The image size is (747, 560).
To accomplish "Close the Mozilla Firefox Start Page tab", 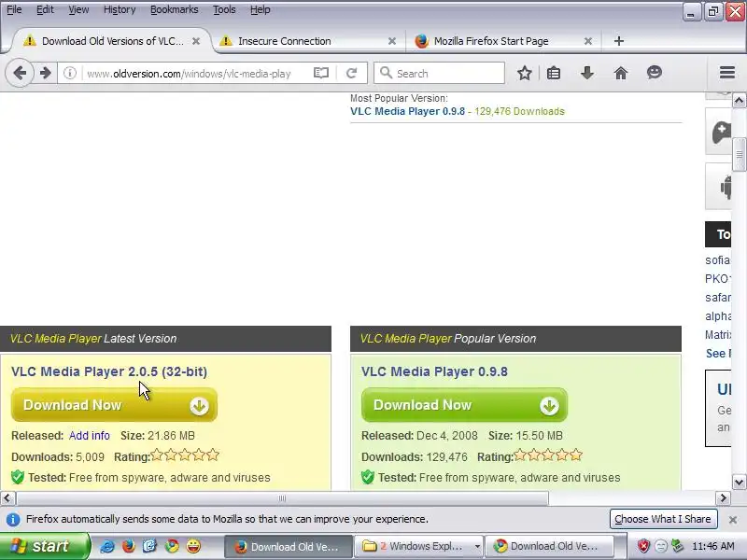I will [x=588, y=41].
